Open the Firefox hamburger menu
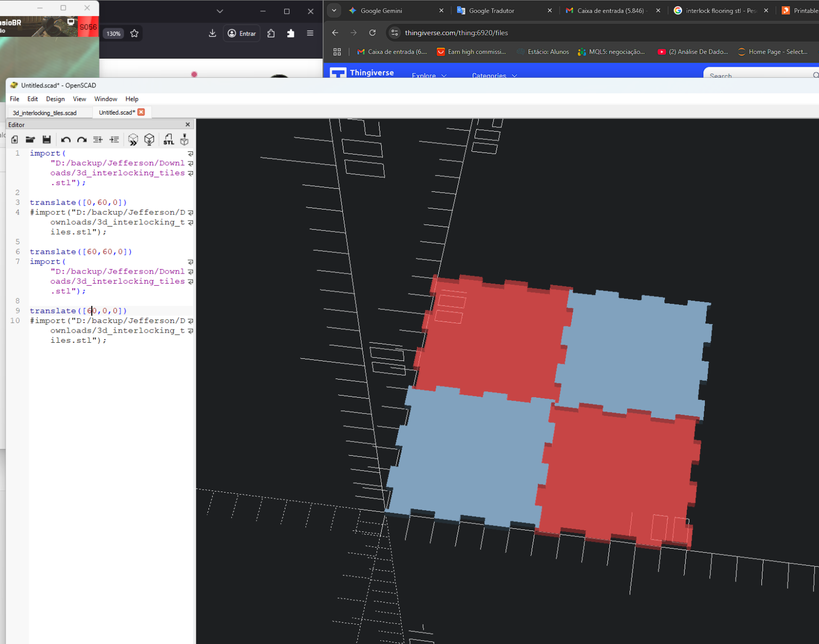Viewport: 819px width, 644px height. (310, 33)
